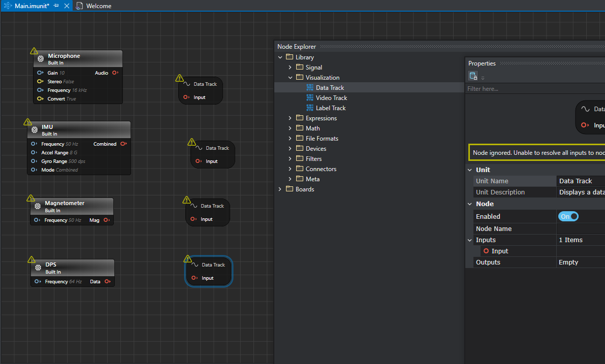Click the Unit Name value Data Track
The width and height of the screenshot is (605, 364).
click(576, 181)
